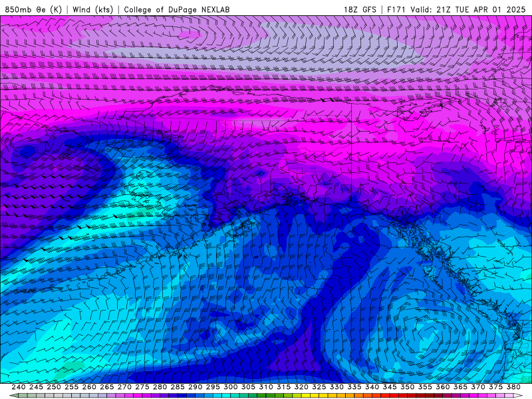Click the 380 value on the color scale
532x399 pixels.
(513, 387)
